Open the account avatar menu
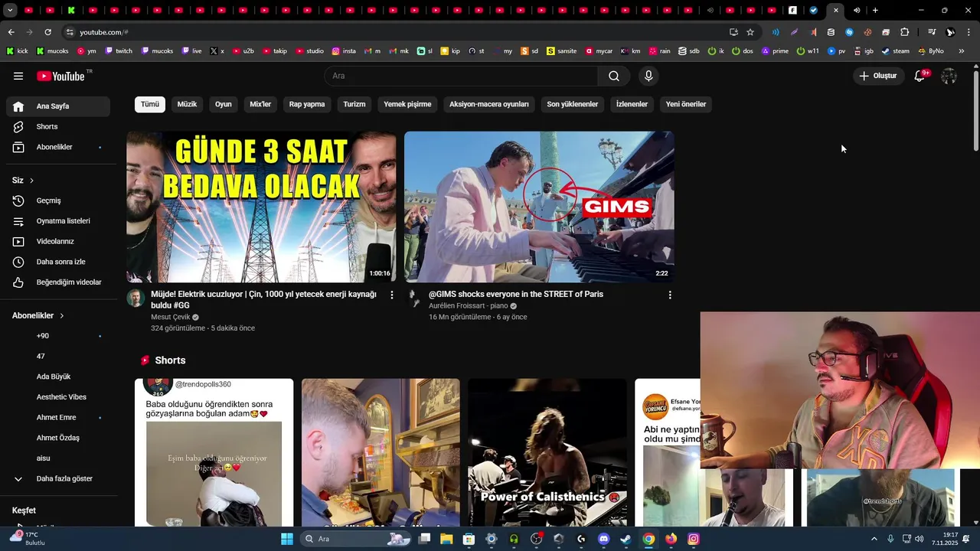The image size is (980, 551). point(949,76)
